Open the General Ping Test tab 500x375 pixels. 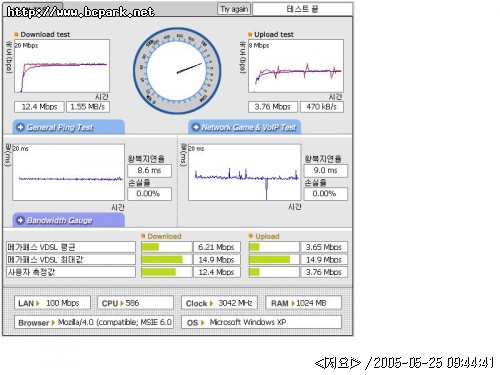pyautogui.click(x=69, y=127)
